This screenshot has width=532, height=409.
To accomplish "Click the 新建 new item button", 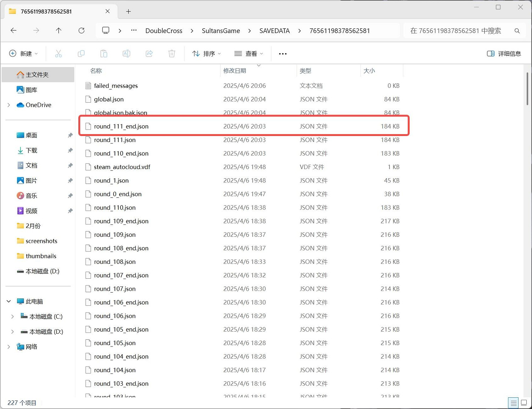I will click(23, 54).
